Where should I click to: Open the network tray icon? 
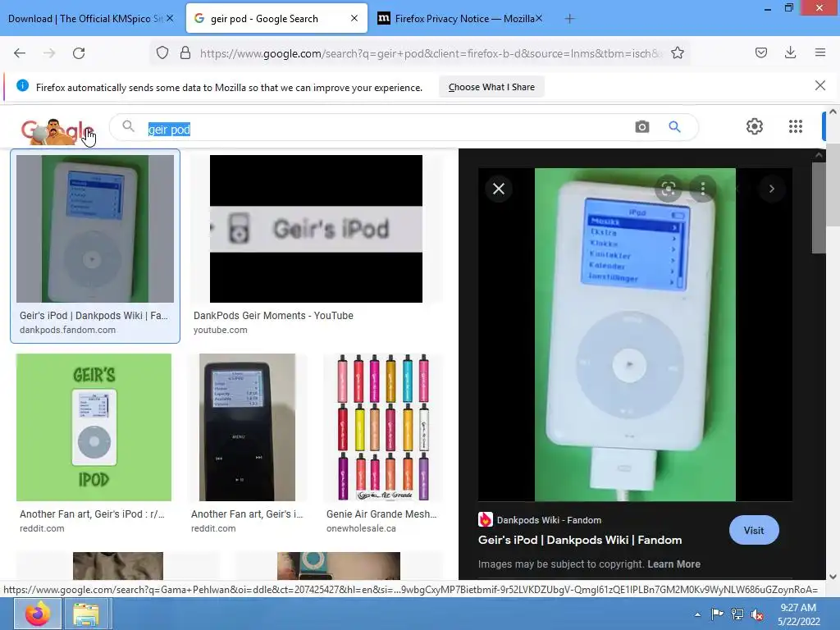737,614
